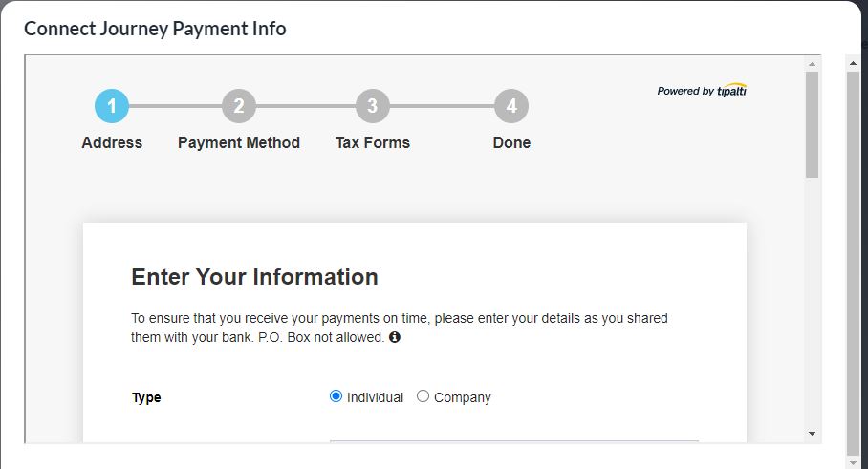The height and width of the screenshot is (469, 868).
Task: Select the Individual radio button
Action: pos(336,396)
